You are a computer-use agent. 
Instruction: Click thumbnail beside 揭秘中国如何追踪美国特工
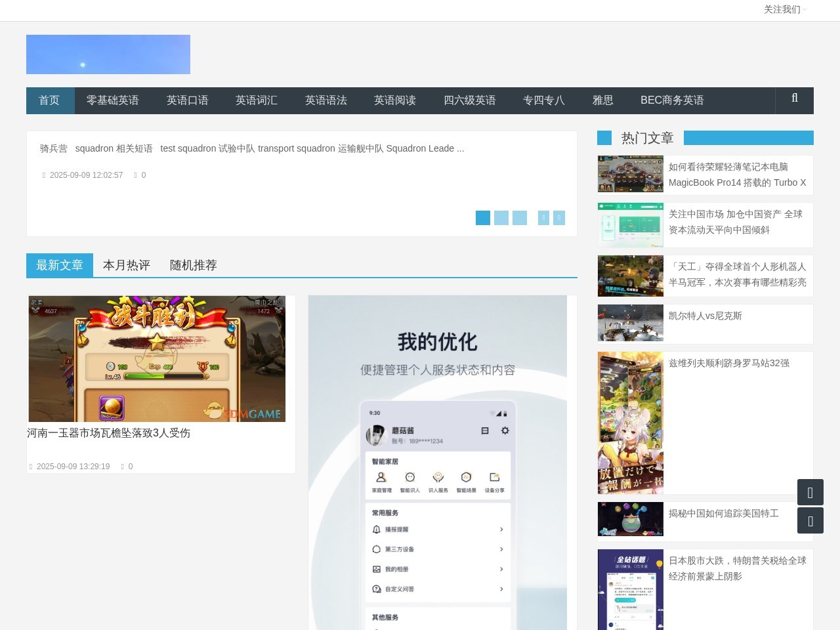pyautogui.click(x=631, y=519)
